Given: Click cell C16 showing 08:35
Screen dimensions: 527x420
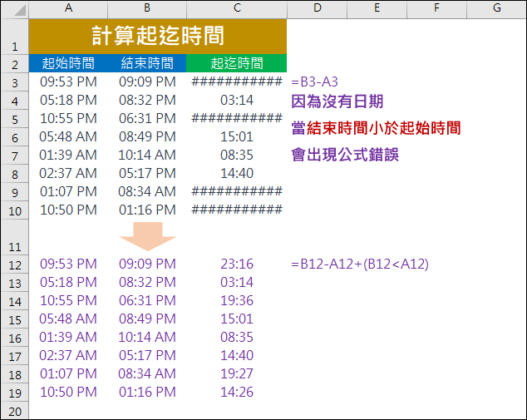Looking at the screenshot, I should click(237, 337).
